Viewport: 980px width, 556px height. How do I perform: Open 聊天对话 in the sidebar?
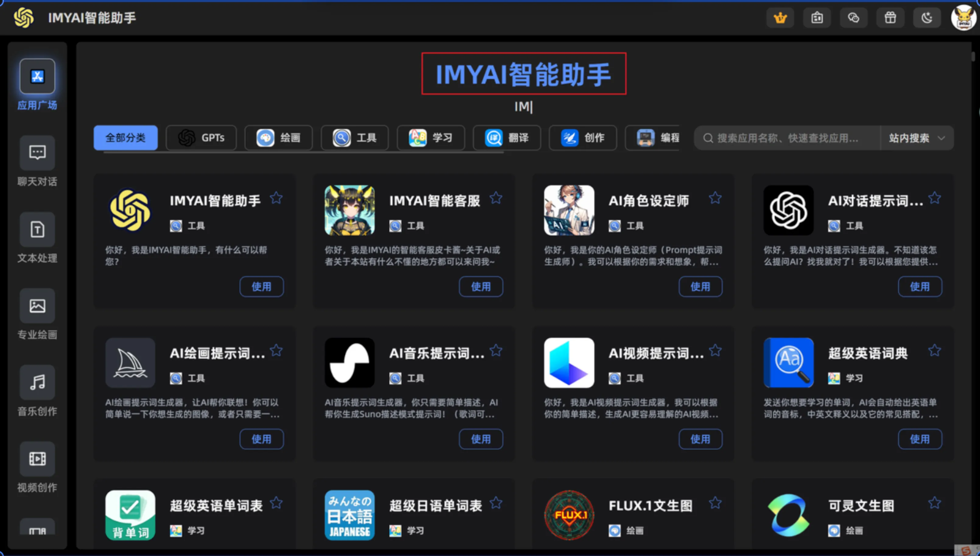(x=37, y=161)
